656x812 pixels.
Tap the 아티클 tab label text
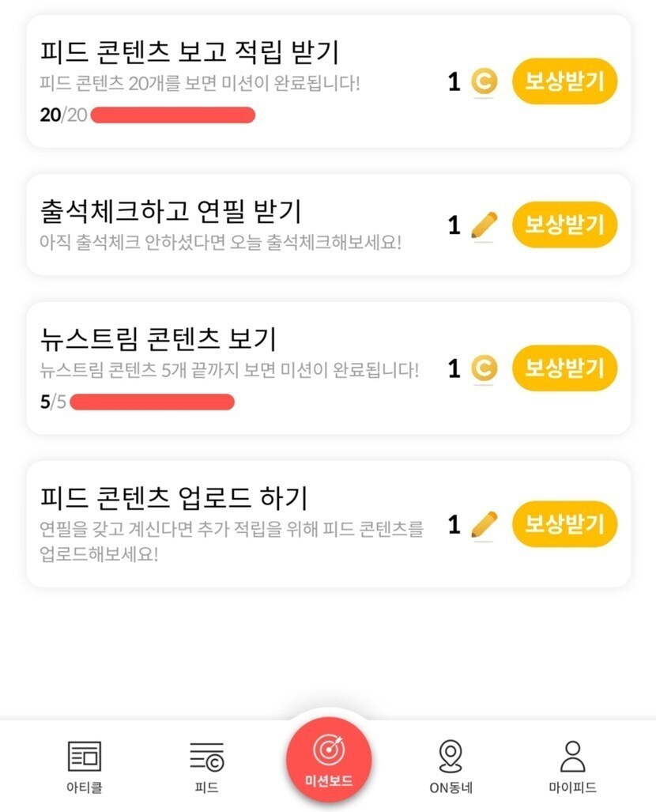[x=84, y=787]
